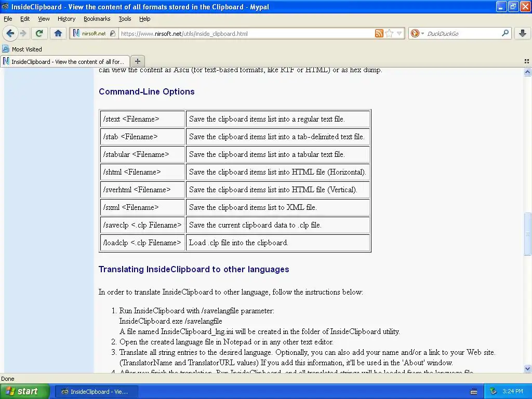Click the scrollbar up arrow
This screenshot has width=532, height=399.
click(x=527, y=72)
